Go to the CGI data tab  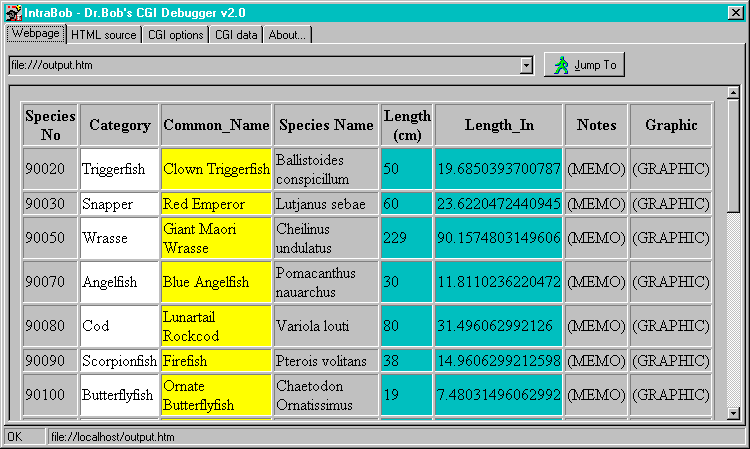coord(236,35)
